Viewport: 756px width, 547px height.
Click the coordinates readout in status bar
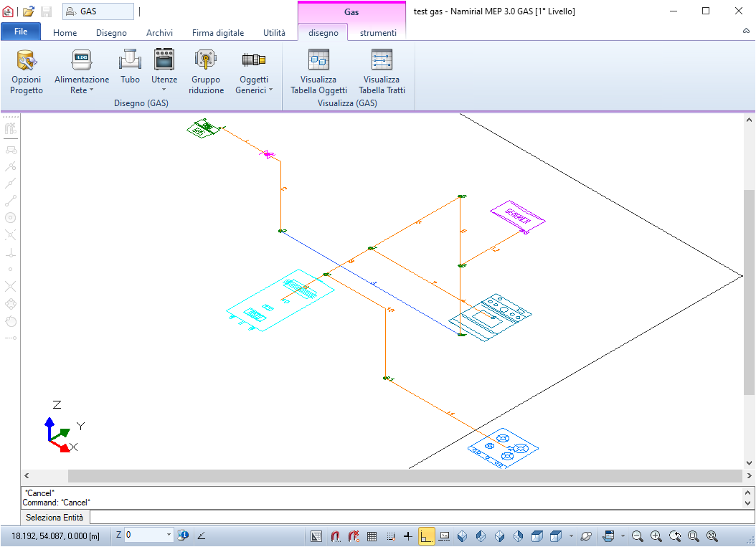[55, 536]
